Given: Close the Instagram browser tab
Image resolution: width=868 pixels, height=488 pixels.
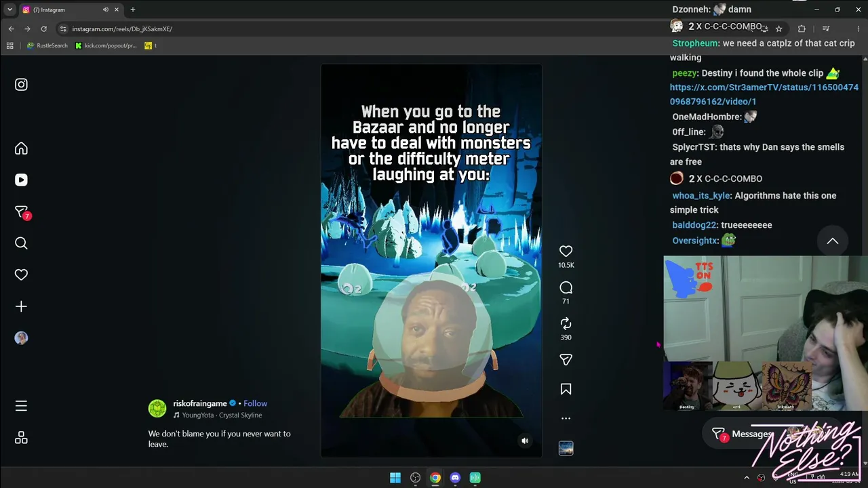Looking at the screenshot, I should click(x=117, y=9).
